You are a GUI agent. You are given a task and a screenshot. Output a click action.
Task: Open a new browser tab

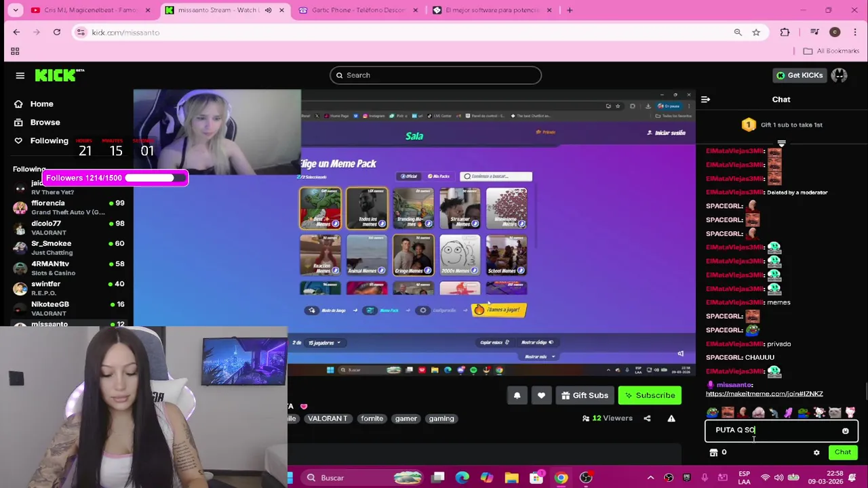(570, 10)
